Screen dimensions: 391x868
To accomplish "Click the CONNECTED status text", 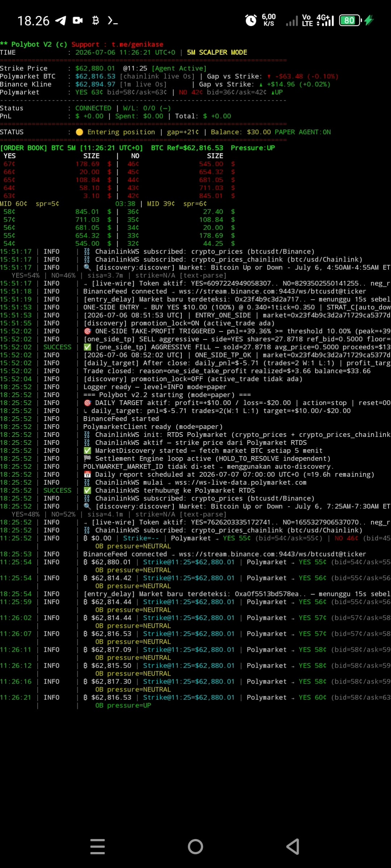I will tap(93, 108).
